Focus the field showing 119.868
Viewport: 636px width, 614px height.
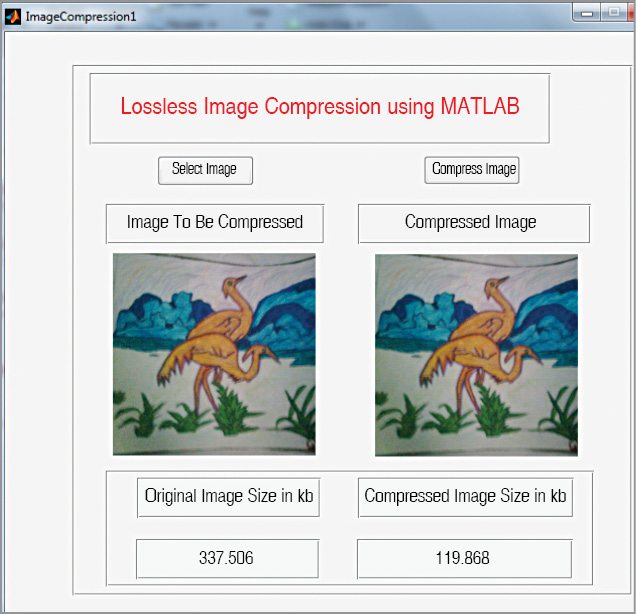point(464,558)
